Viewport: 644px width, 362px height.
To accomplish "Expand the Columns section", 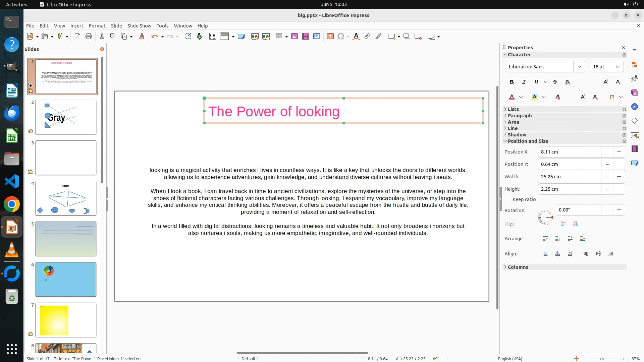I will [x=518, y=267].
